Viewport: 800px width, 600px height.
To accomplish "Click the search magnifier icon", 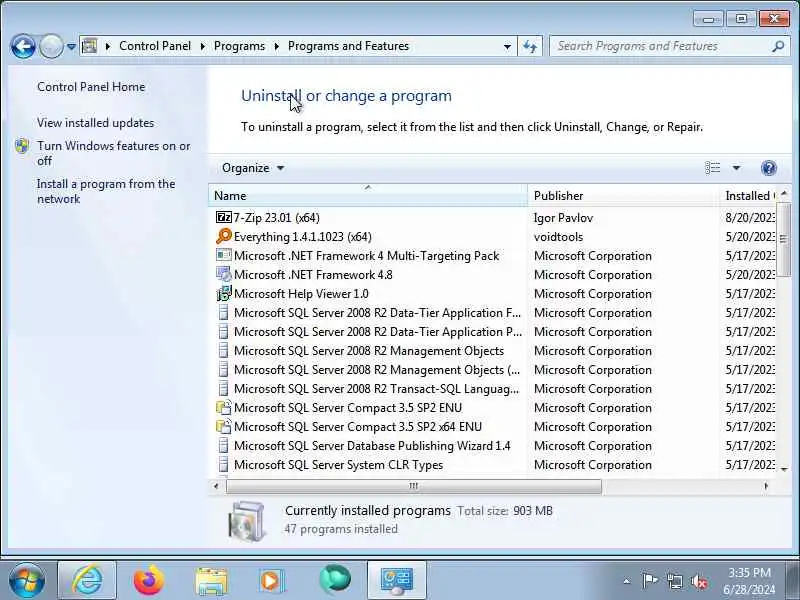I will click(778, 46).
